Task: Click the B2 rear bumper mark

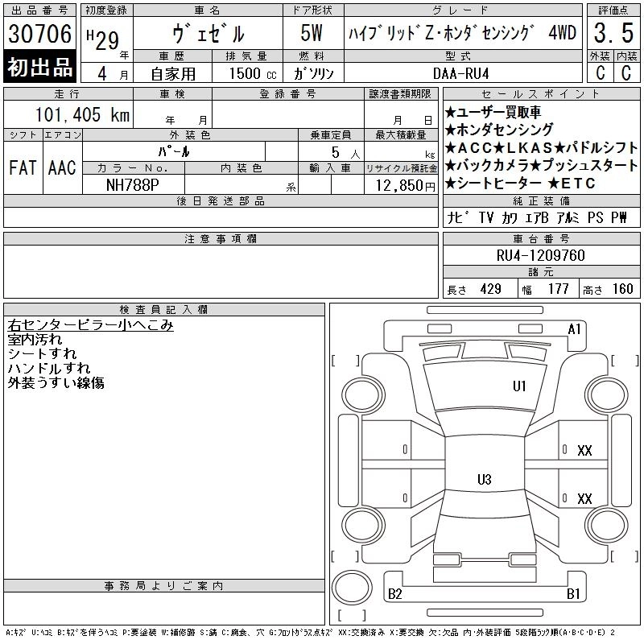Action: tap(394, 594)
